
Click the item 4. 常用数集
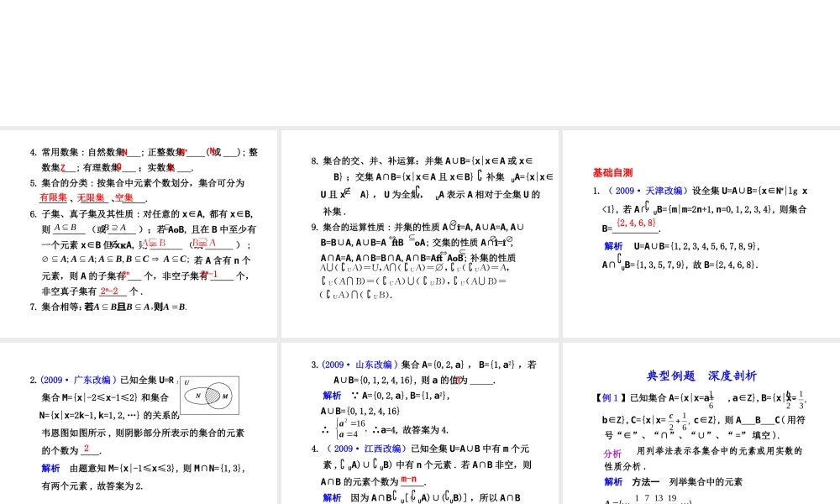[x=144, y=153]
